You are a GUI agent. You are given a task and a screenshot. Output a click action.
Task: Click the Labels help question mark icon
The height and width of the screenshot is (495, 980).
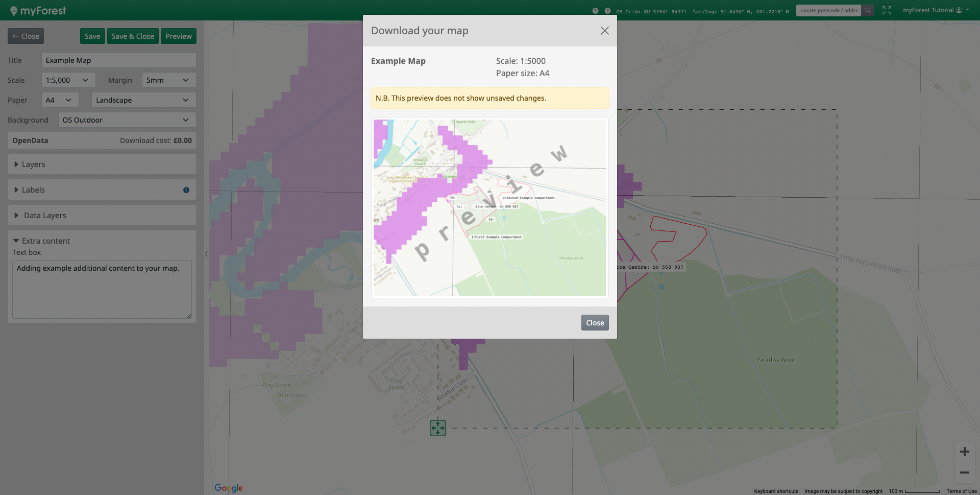tap(186, 190)
